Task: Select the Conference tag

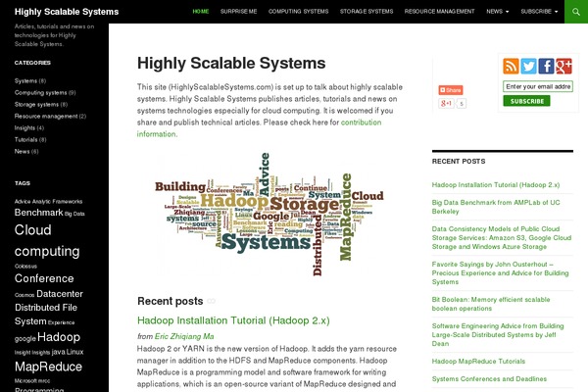Action: tap(44, 278)
